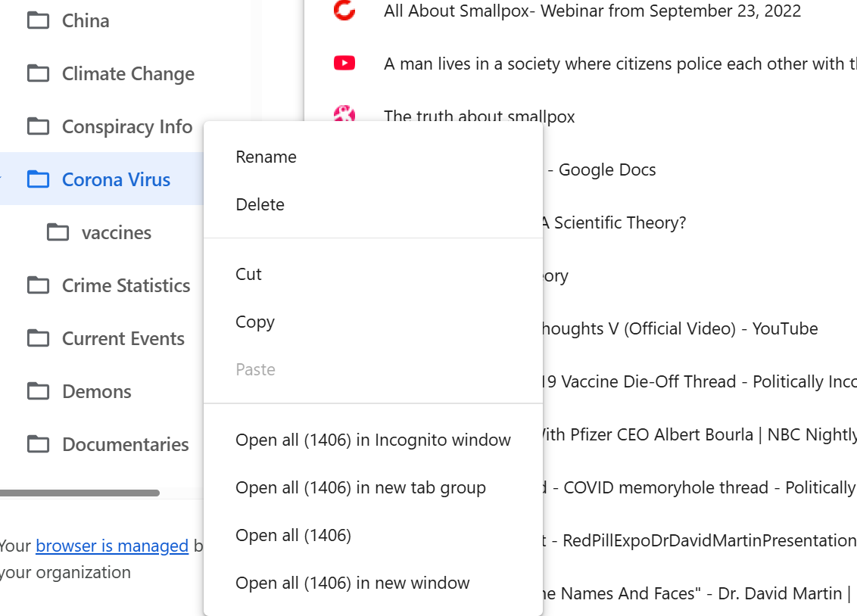This screenshot has height=616, width=857.
Task: Select the Climate Change folder label
Action: 129,73
